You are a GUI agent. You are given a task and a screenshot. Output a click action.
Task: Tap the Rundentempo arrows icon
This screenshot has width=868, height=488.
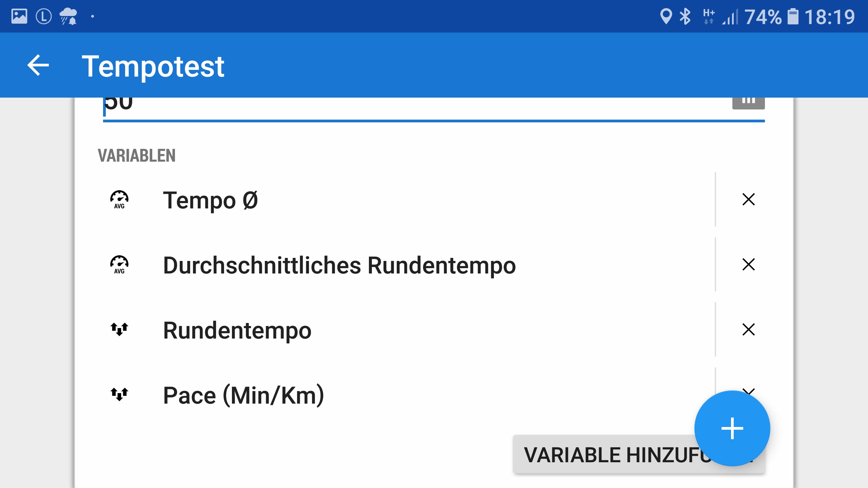click(x=119, y=329)
